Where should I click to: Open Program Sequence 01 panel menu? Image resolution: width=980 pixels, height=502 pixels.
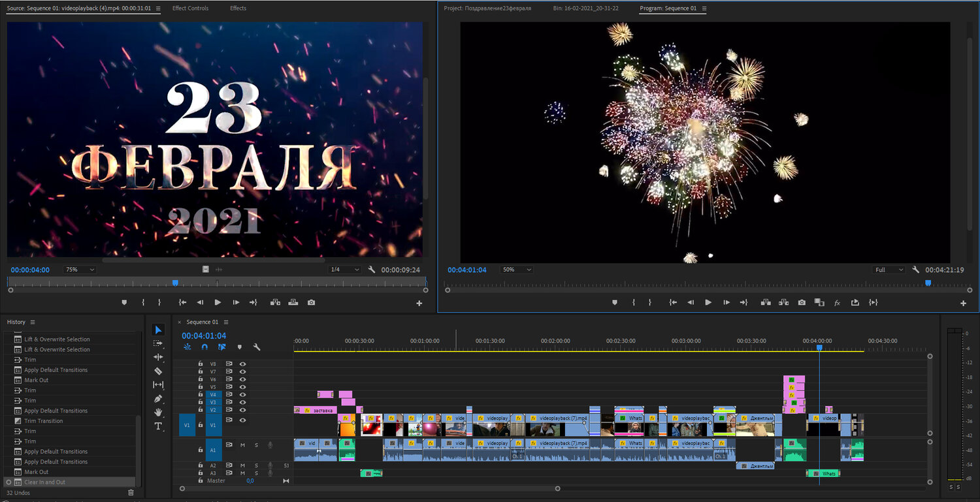pyautogui.click(x=704, y=8)
